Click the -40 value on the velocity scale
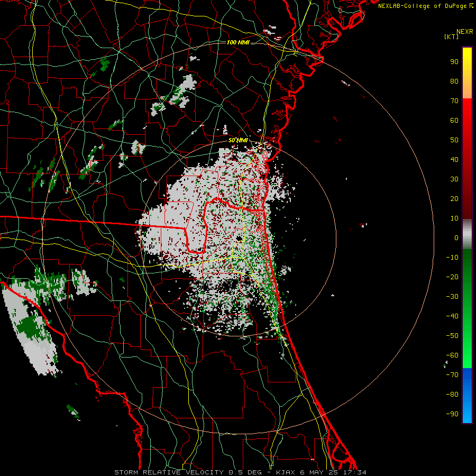The width and height of the screenshot is (476, 476). [x=452, y=316]
